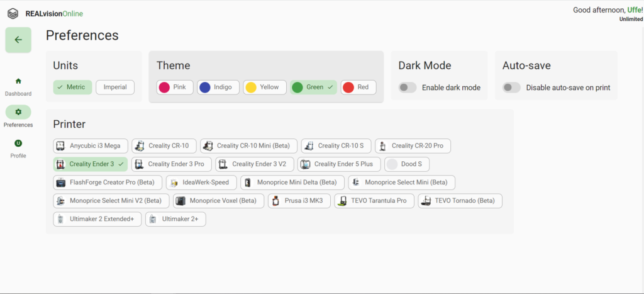The image size is (644, 294).
Task: Click the Prusa i3 MK3 printer icon
Action: pos(276,201)
